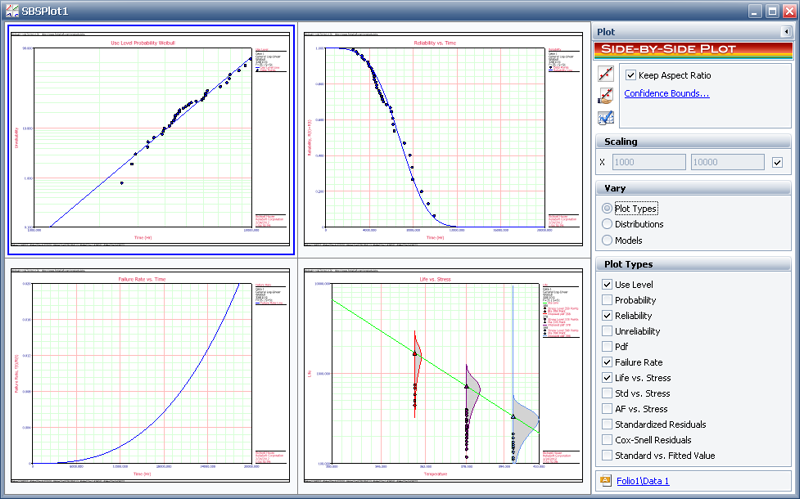Click the folio icon beside Folio1\Data 1

pos(605,481)
